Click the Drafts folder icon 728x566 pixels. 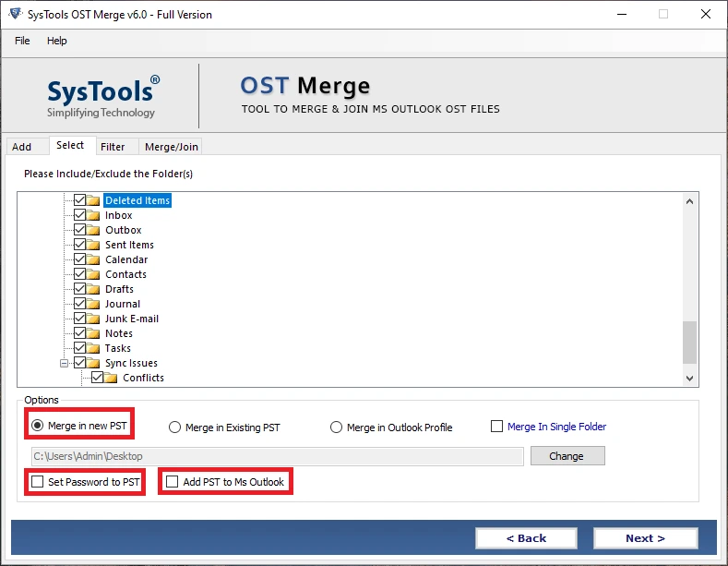[x=93, y=290]
